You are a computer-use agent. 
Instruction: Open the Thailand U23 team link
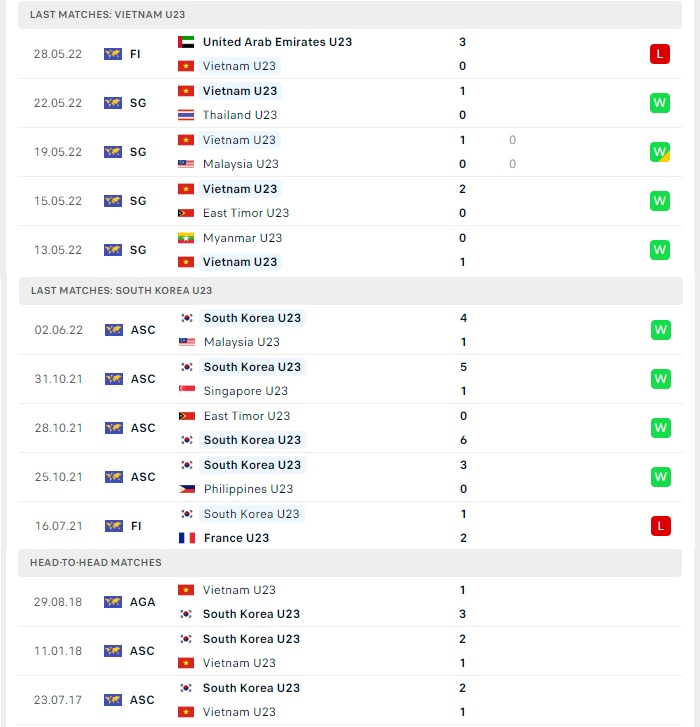tap(240, 115)
